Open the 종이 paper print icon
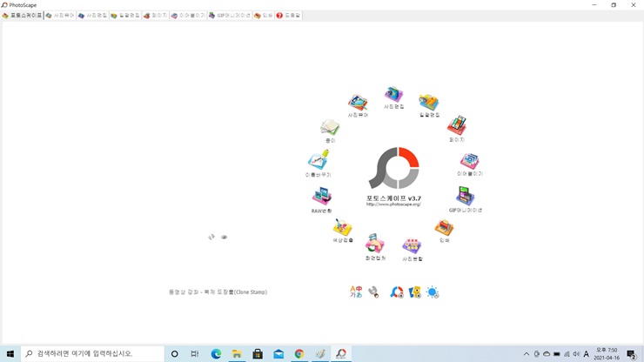 pos(330,131)
